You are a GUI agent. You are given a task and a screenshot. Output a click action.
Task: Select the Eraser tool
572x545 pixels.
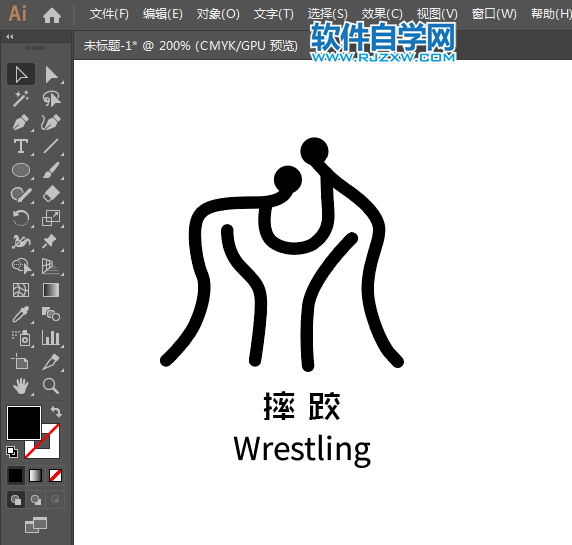[x=51, y=194]
